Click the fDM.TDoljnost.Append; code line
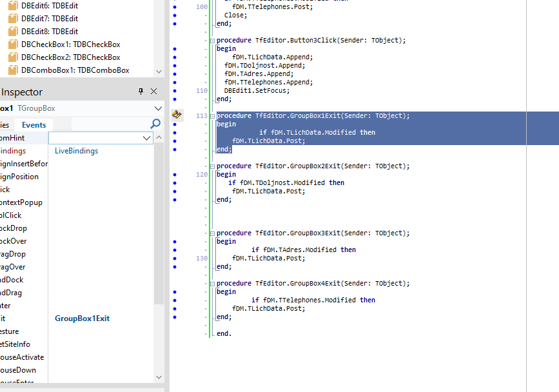Image resolution: width=559 pixels, height=392 pixels. (x=264, y=65)
